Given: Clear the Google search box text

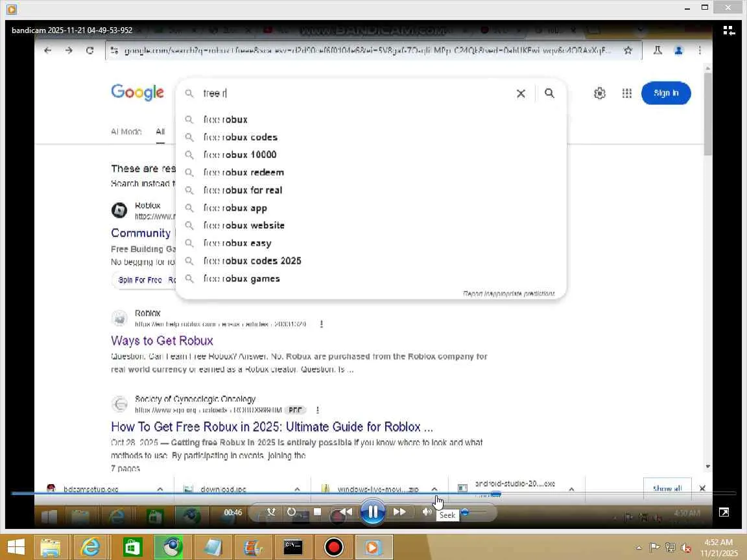Looking at the screenshot, I should (521, 93).
